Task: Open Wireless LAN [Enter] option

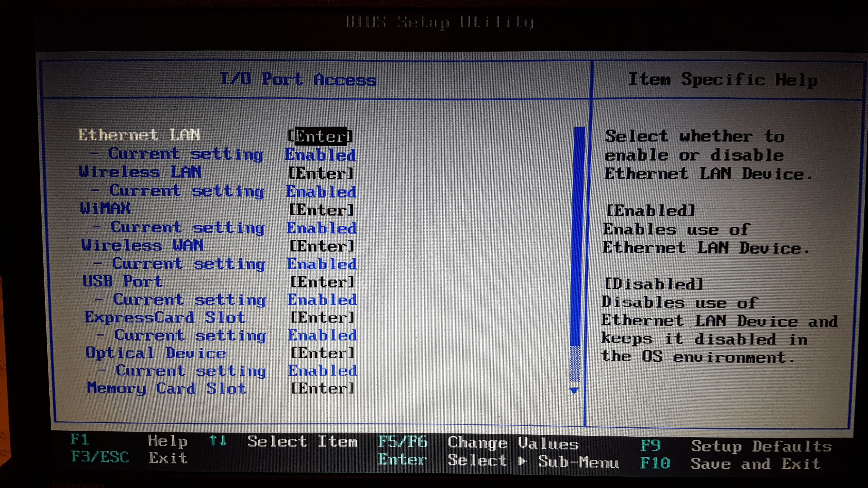Action: [321, 173]
